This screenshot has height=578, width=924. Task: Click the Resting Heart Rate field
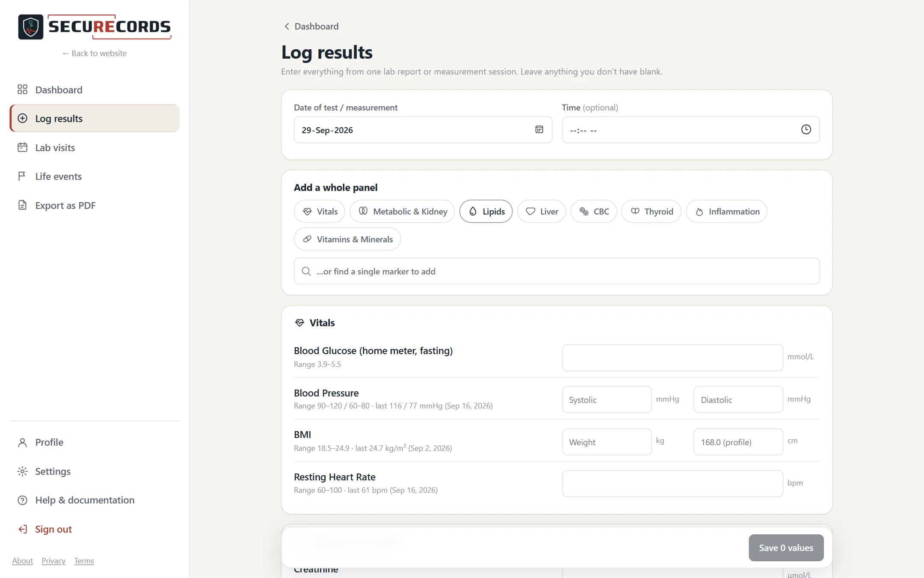(x=672, y=483)
